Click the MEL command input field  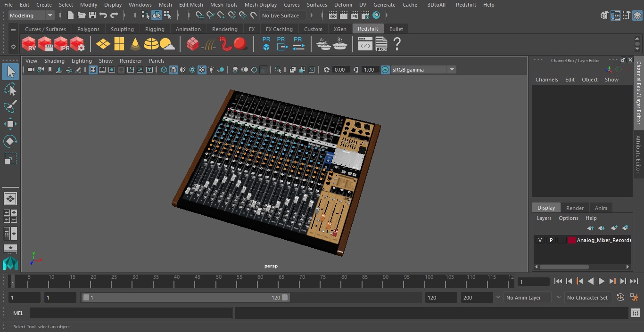(131, 313)
